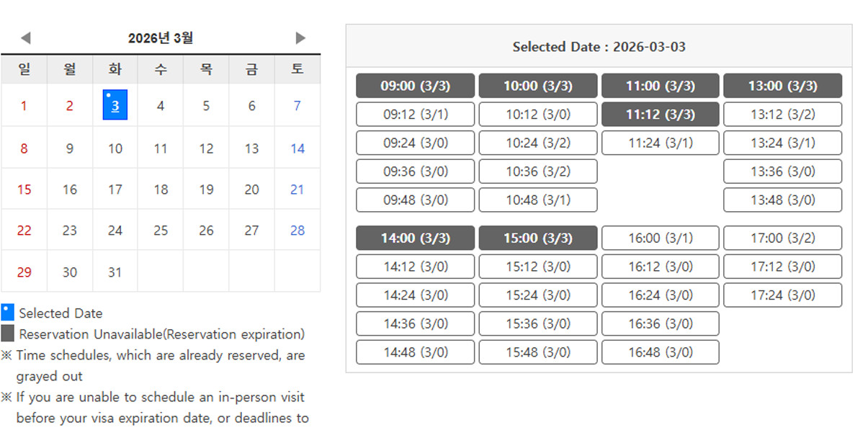
Task: Reserve the 13:12 (3/2) time slot
Action: (783, 115)
